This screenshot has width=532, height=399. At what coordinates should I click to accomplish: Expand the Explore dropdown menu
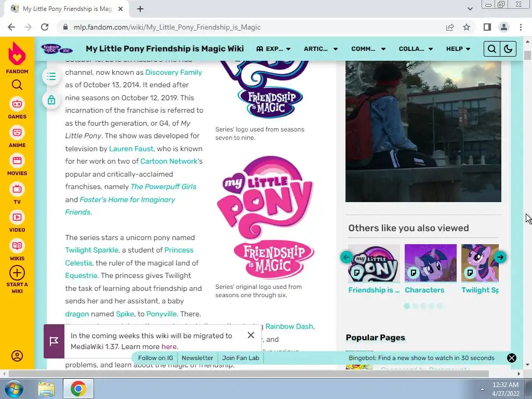[x=273, y=49]
